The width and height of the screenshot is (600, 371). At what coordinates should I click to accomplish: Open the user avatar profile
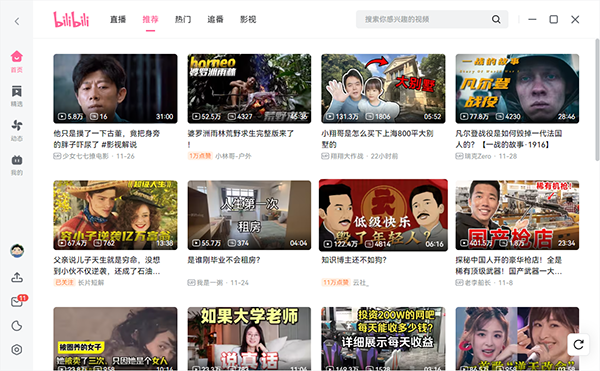click(x=17, y=251)
